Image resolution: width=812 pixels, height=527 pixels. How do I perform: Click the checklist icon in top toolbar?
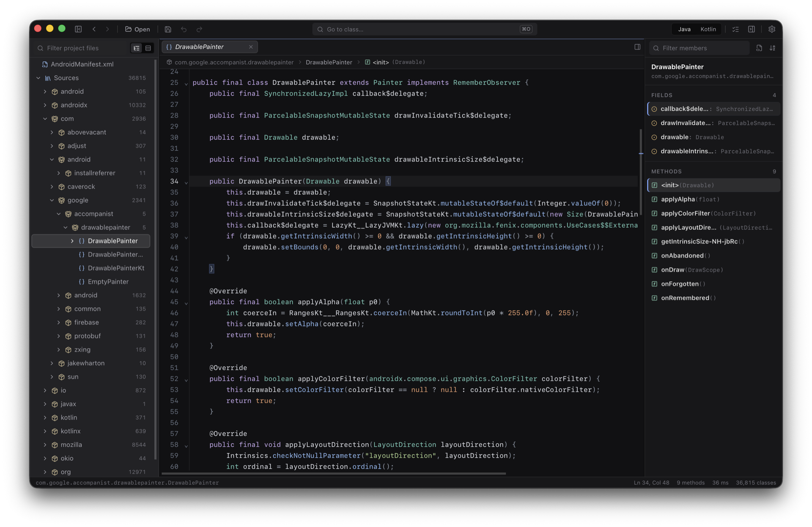tap(736, 29)
